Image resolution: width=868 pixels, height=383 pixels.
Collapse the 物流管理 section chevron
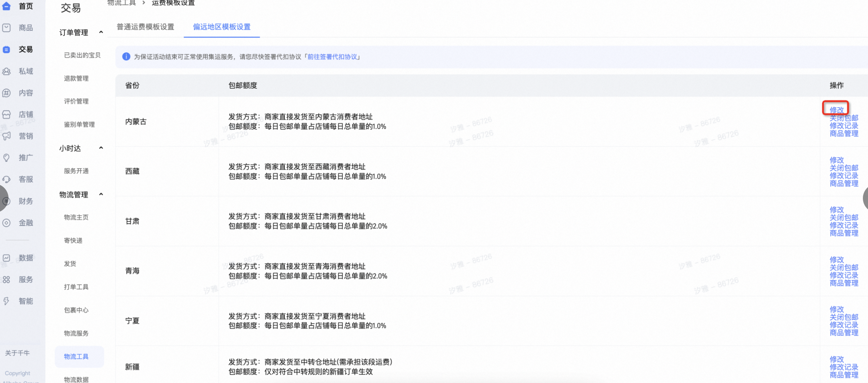coord(101,195)
